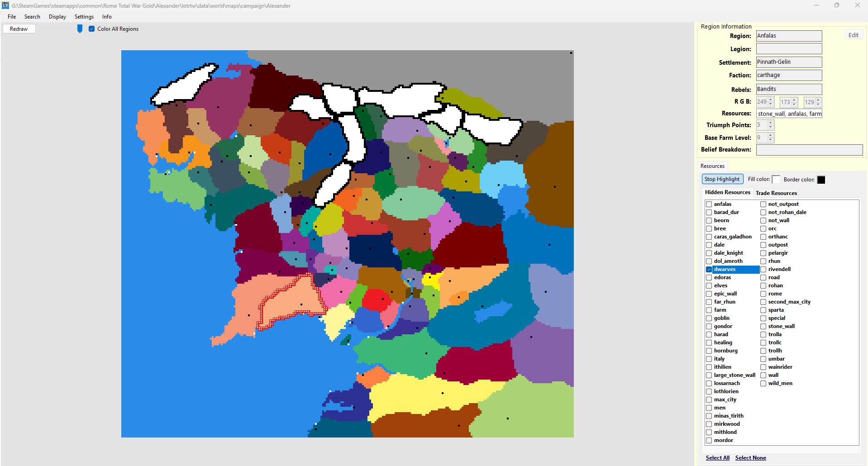
Task: Open the white Fill color swatch
Action: pyautogui.click(x=776, y=180)
